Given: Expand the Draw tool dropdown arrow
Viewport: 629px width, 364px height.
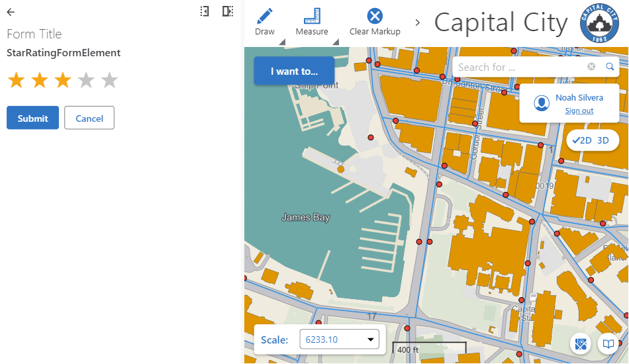Looking at the screenshot, I should click(282, 42).
